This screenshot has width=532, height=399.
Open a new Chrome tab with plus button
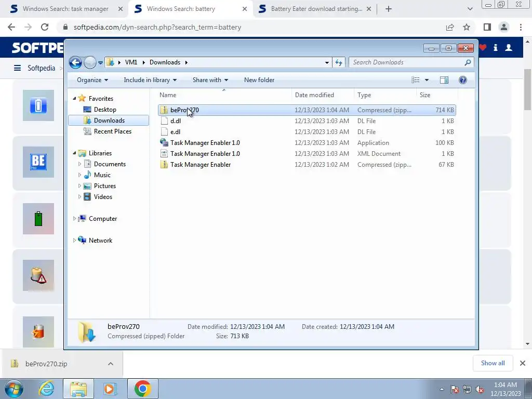pos(389,9)
